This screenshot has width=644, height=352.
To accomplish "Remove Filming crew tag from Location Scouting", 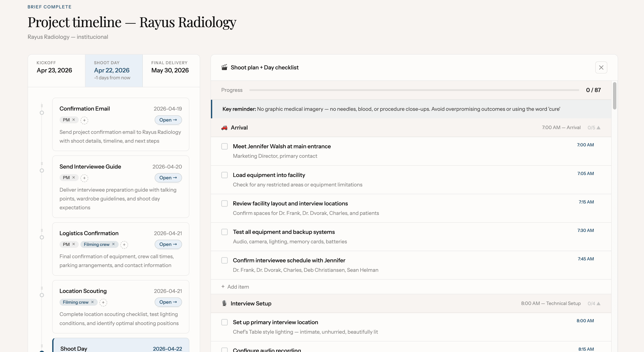I will 92,302.
